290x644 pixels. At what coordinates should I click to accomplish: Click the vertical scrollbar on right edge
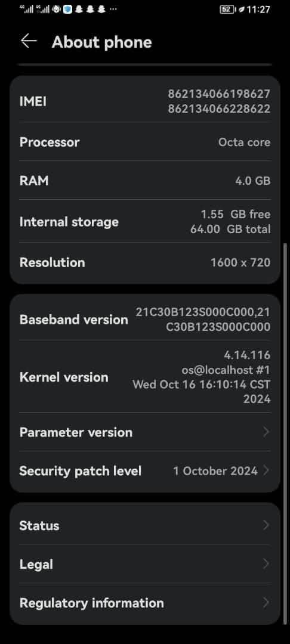click(286, 434)
